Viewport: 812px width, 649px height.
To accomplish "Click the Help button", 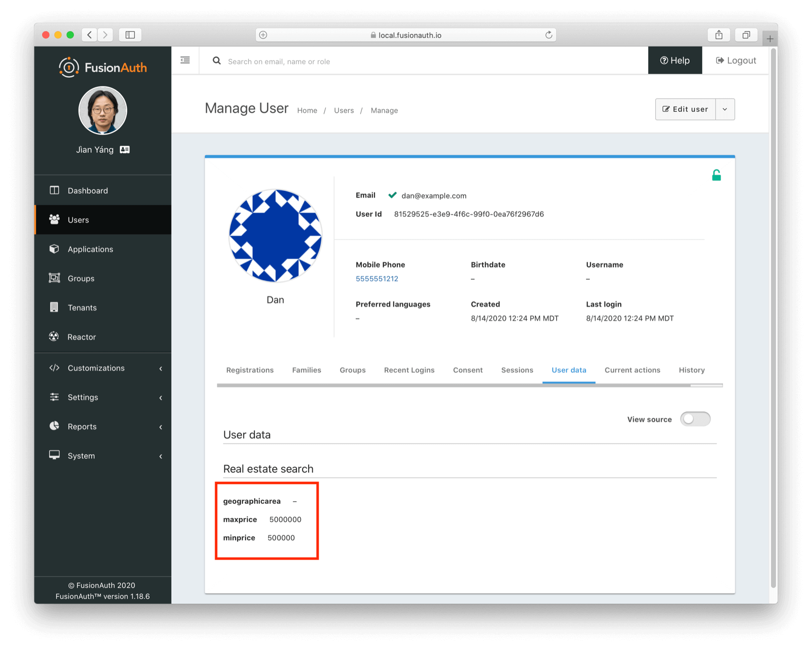I will tap(675, 60).
